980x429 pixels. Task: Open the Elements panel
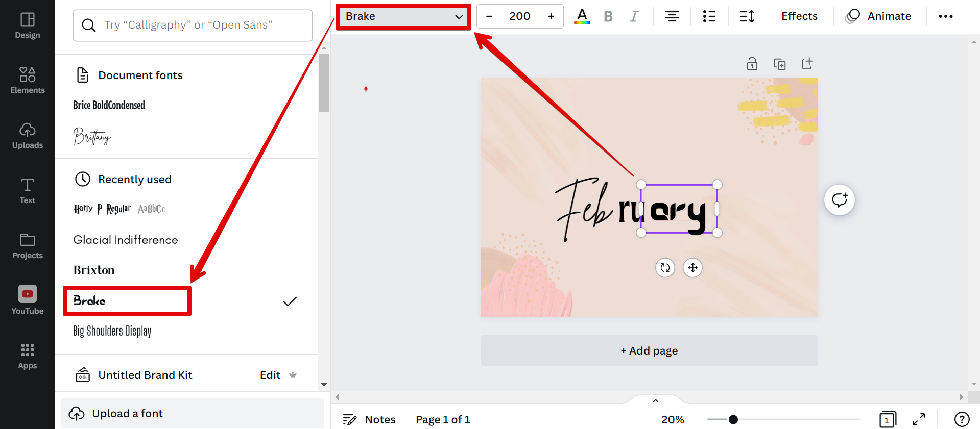28,81
